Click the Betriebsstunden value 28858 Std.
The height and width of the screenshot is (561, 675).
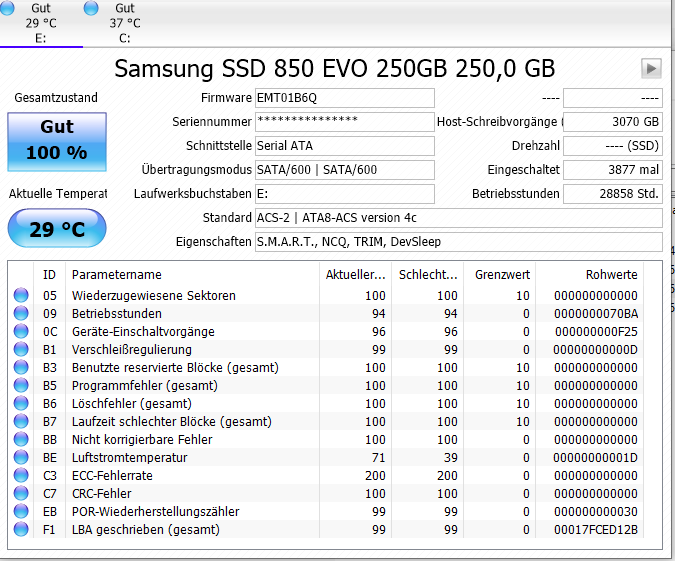pyautogui.click(x=613, y=194)
